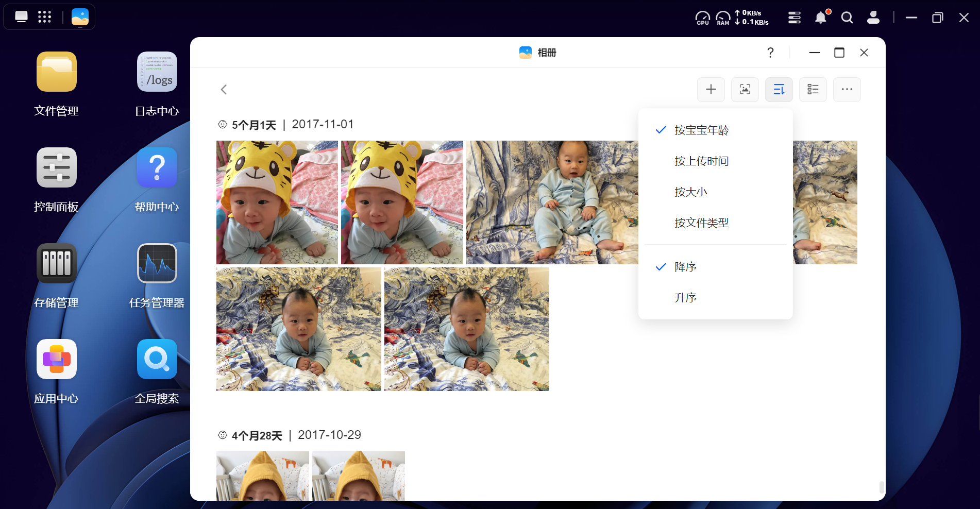
Task: Choose 升序 ascending order
Action: 716,298
